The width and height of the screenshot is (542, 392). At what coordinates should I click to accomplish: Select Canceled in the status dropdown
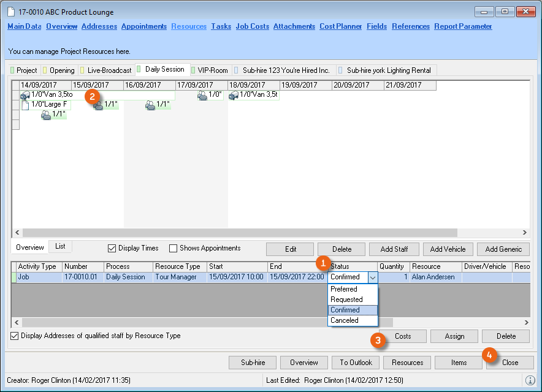(x=345, y=320)
